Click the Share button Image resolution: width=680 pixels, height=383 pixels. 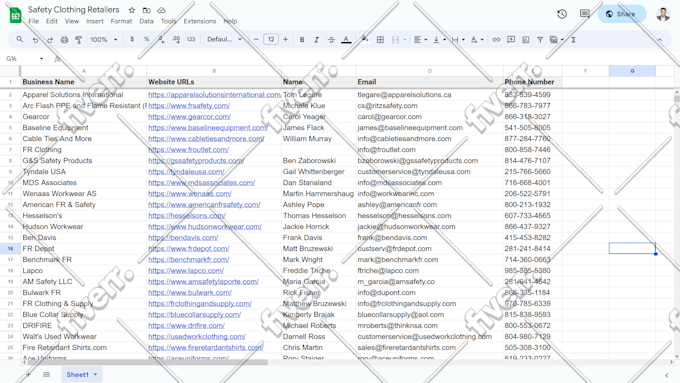(621, 14)
